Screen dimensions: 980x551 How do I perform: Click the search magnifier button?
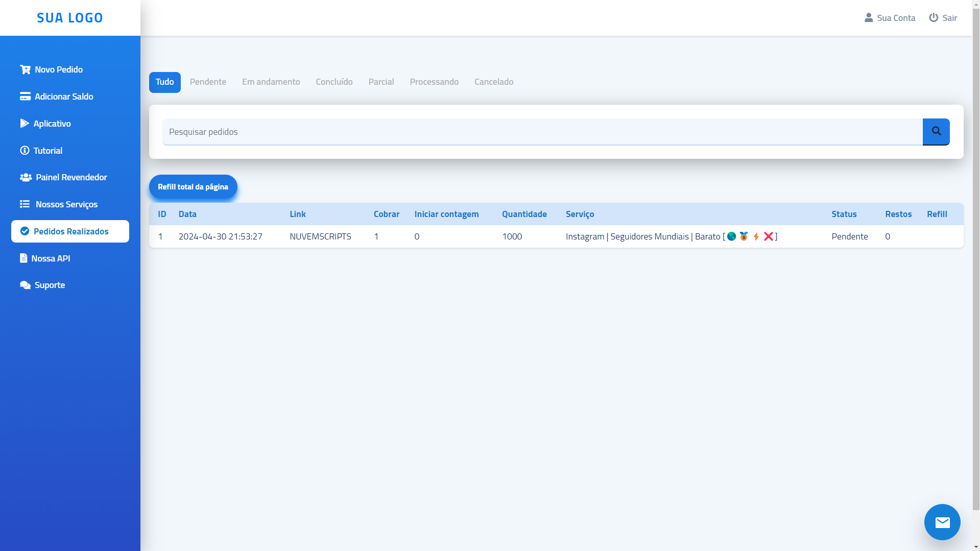click(936, 132)
